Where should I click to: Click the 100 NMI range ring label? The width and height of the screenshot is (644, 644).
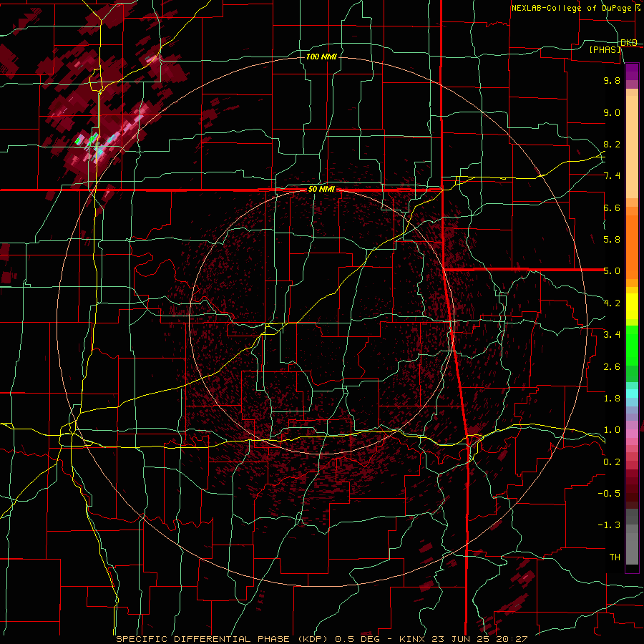(x=321, y=57)
